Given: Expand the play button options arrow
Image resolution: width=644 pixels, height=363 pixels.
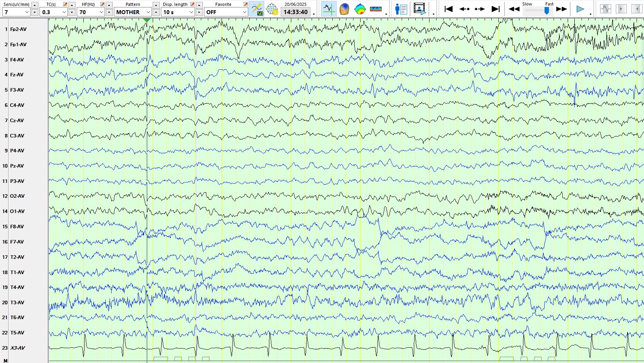Looking at the screenshot, I should click(590, 14).
